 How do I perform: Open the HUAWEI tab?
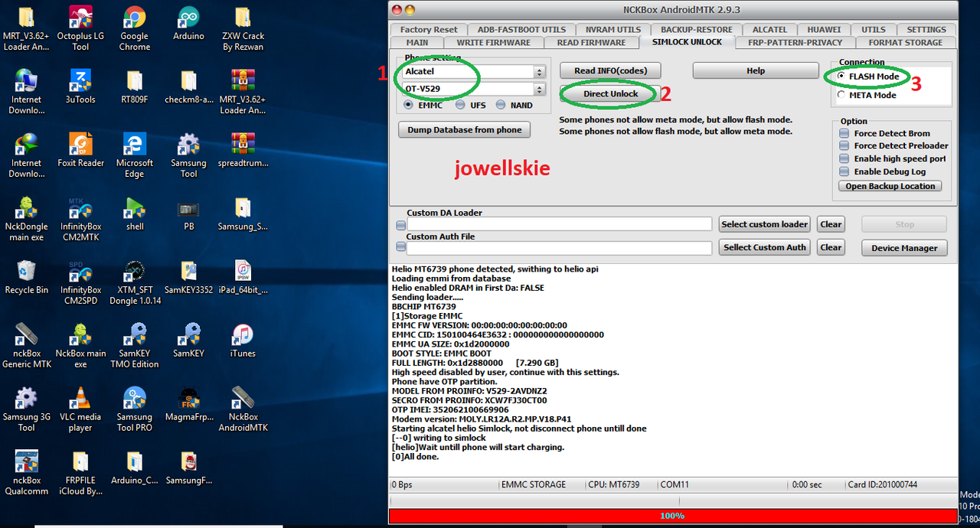pyautogui.click(x=823, y=30)
